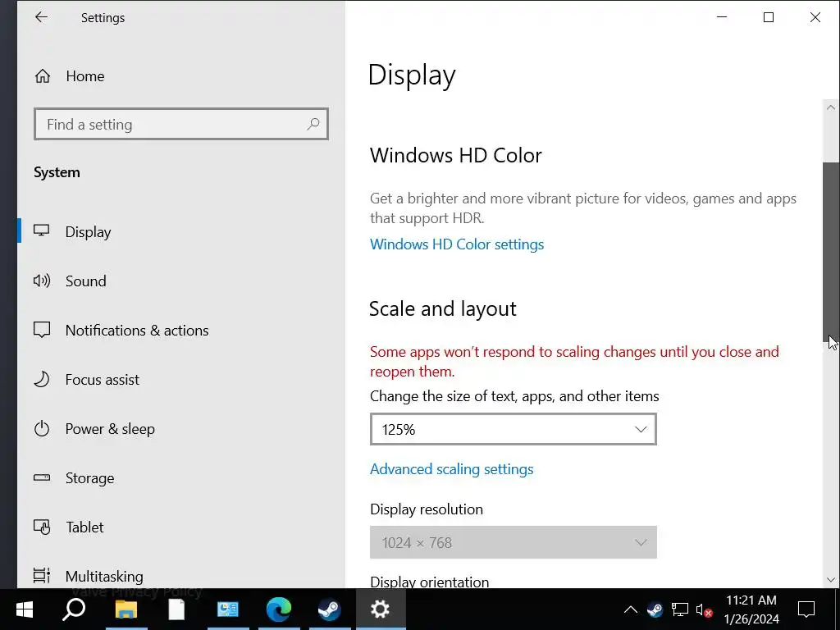Click the Windows HD Color heading
The height and width of the screenshot is (630, 840).
click(456, 155)
